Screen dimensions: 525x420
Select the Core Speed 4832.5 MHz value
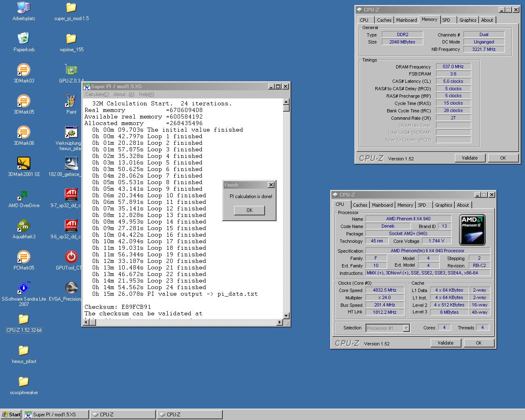(385, 290)
